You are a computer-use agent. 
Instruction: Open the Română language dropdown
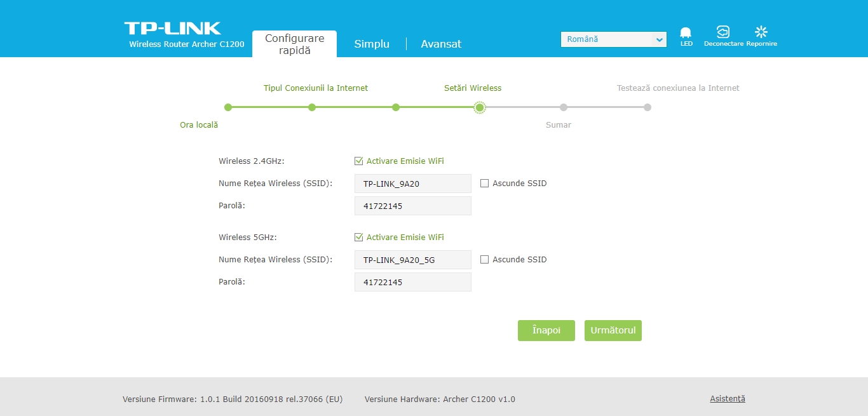click(x=613, y=39)
